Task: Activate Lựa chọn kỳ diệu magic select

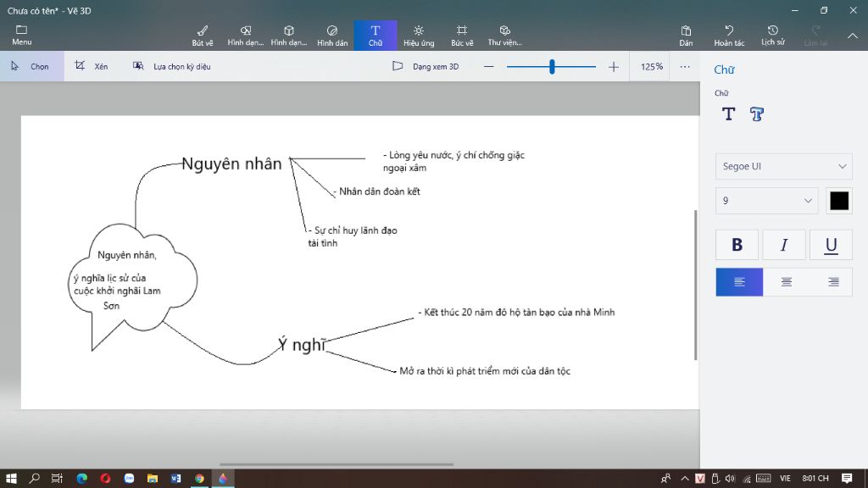Action: [x=171, y=66]
